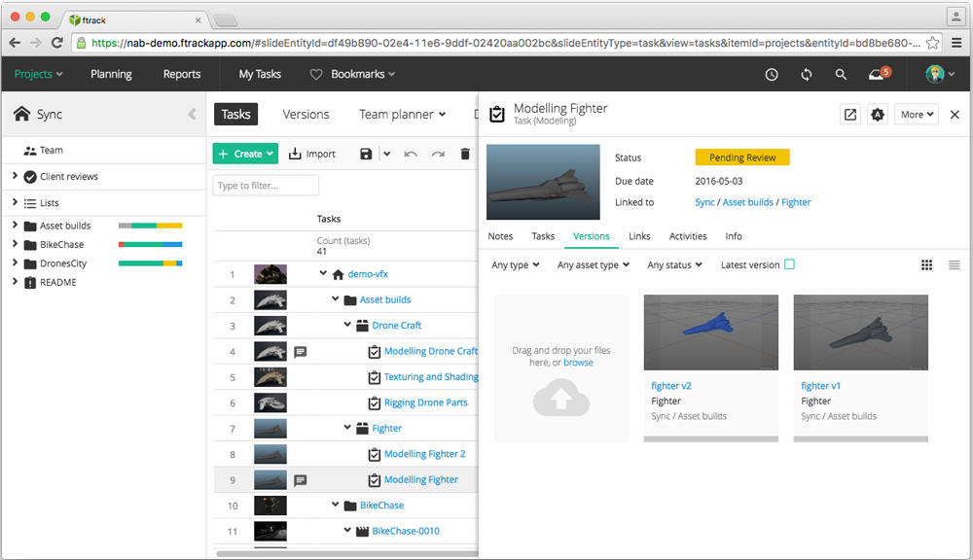Open the fighter v2 version link
The image size is (973, 560).
670,386
